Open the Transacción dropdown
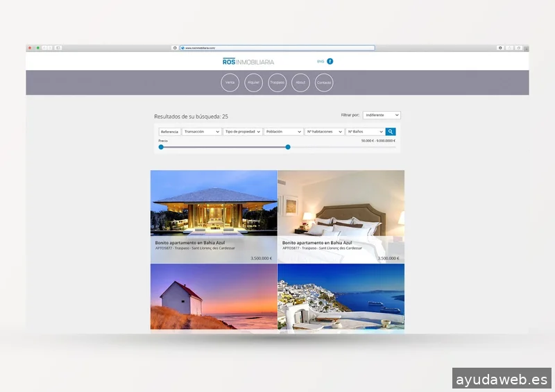 click(x=202, y=131)
